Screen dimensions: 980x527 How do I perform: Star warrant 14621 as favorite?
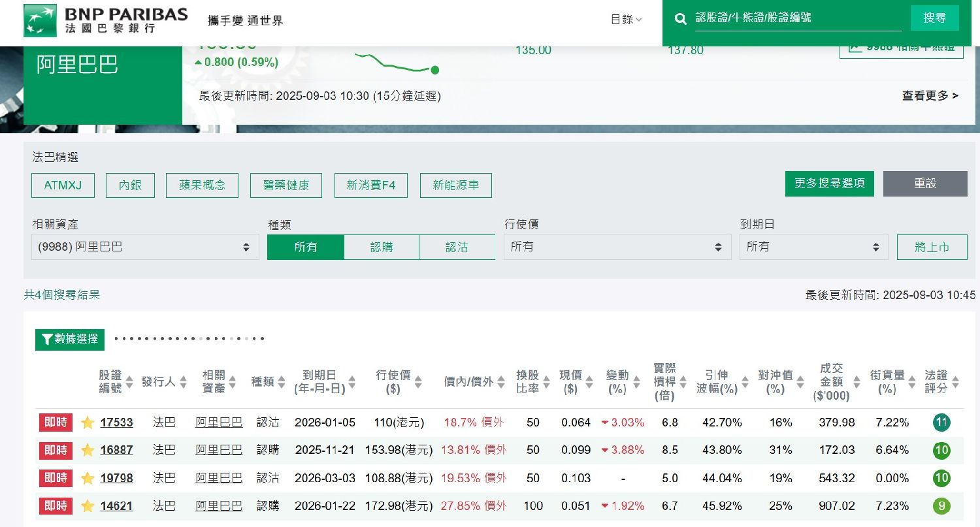[x=88, y=505]
